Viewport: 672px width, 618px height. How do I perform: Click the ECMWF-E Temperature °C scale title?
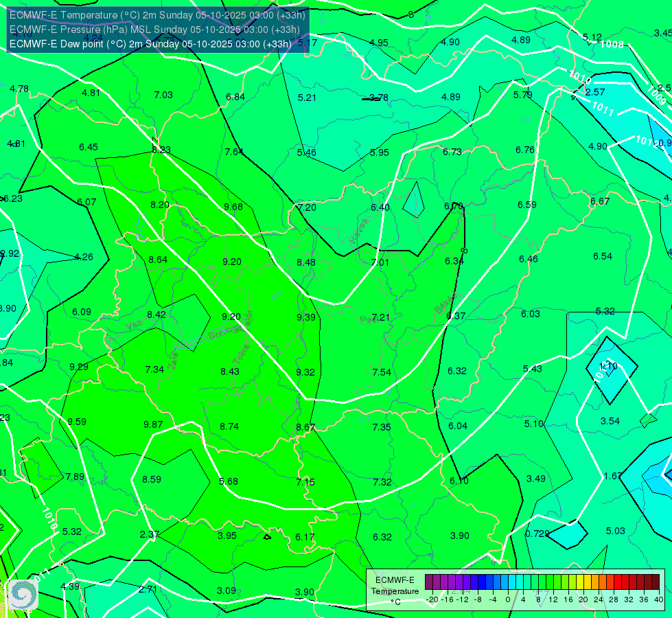(x=395, y=591)
